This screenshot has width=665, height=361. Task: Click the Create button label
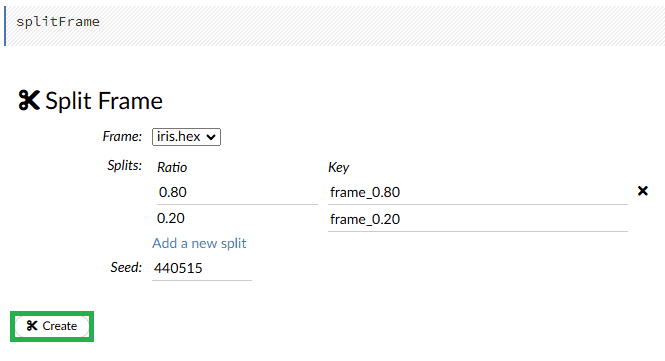click(60, 326)
